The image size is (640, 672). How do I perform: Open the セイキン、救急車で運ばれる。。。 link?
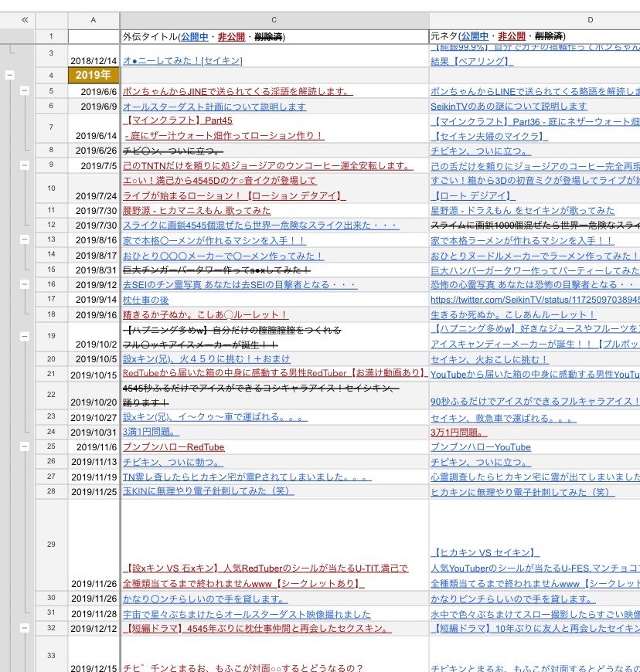click(x=503, y=418)
